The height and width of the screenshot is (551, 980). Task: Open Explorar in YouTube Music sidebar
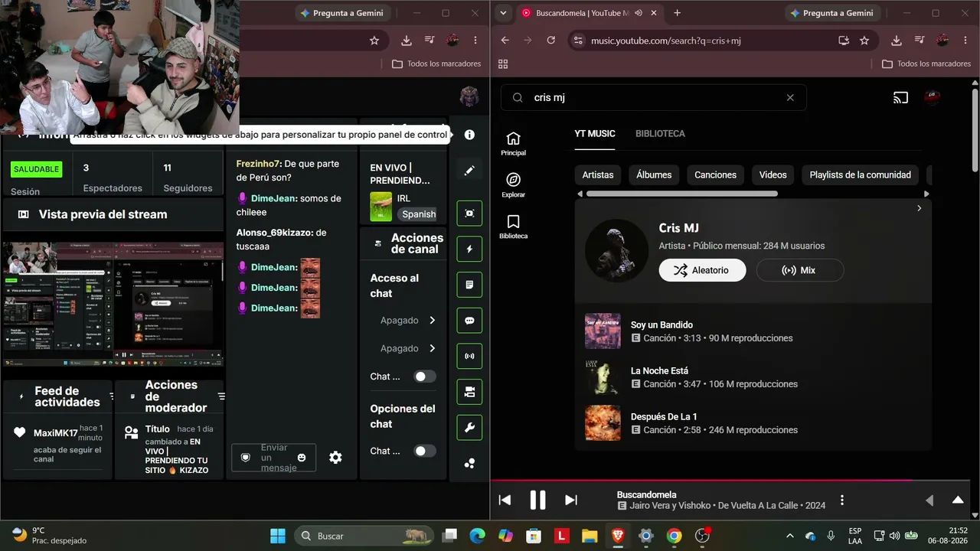pyautogui.click(x=513, y=184)
